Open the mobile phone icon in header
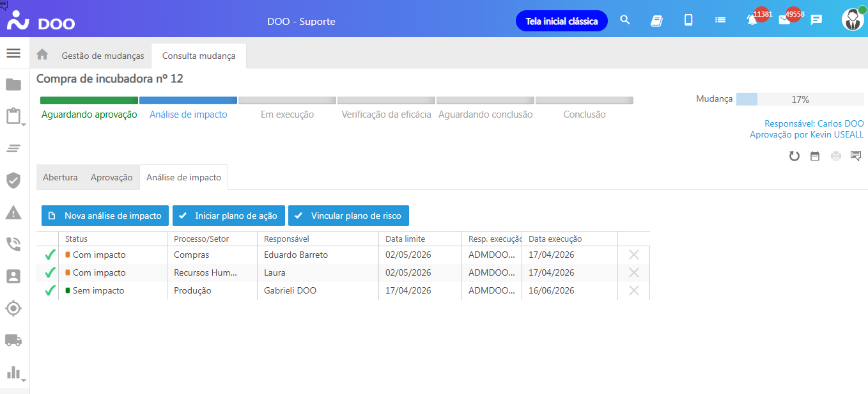This screenshot has height=394, width=868. click(x=688, y=20)
